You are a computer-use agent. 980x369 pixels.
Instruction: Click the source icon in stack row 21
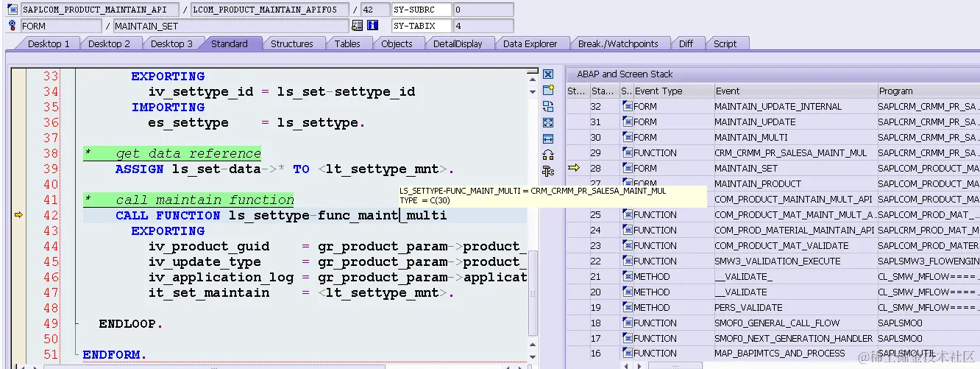(x=627, y=277)
